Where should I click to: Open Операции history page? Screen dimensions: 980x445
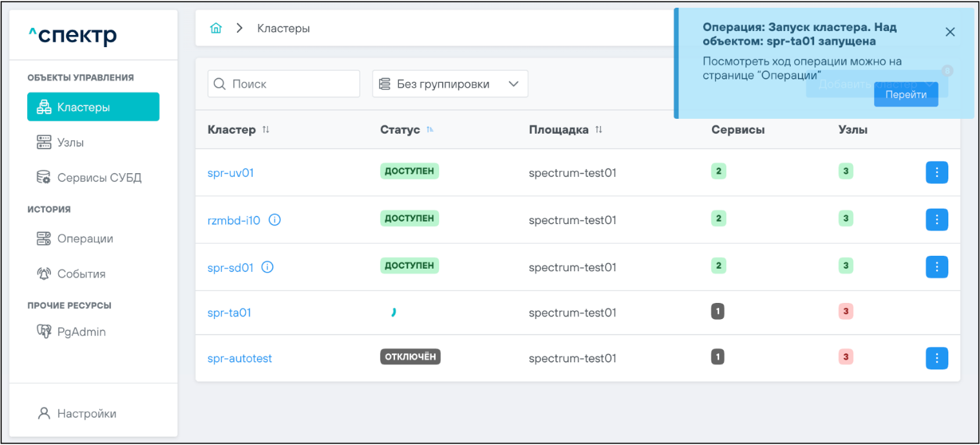(85, 239)
